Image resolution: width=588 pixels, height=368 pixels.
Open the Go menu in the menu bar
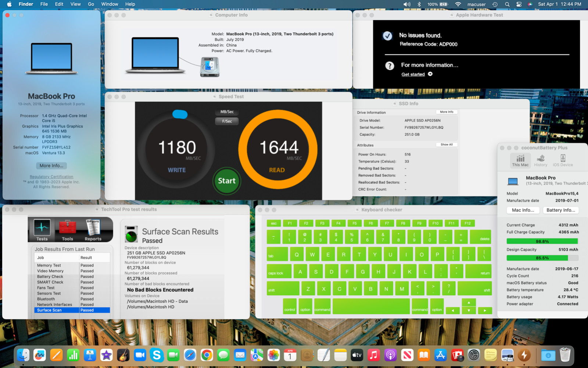pyautogui.click(x=91, y=4)
